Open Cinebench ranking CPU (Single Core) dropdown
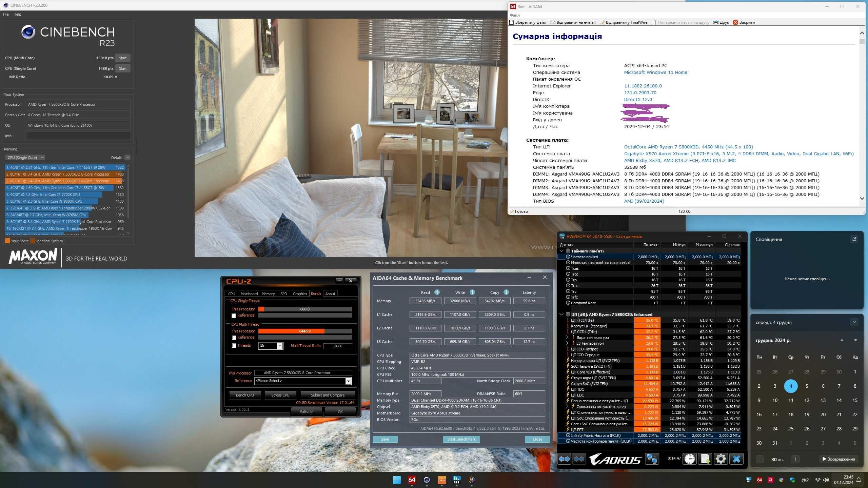Image resolution: width=868 pixels, height=488 pixels. pyautogui.click(x=25, y=158)
